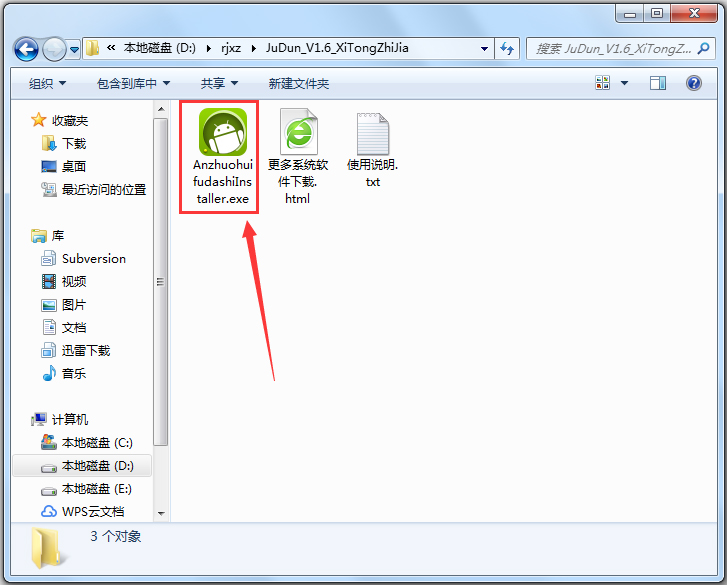Open the 音乐 library

pyautogui.click(x=74, y=374)
